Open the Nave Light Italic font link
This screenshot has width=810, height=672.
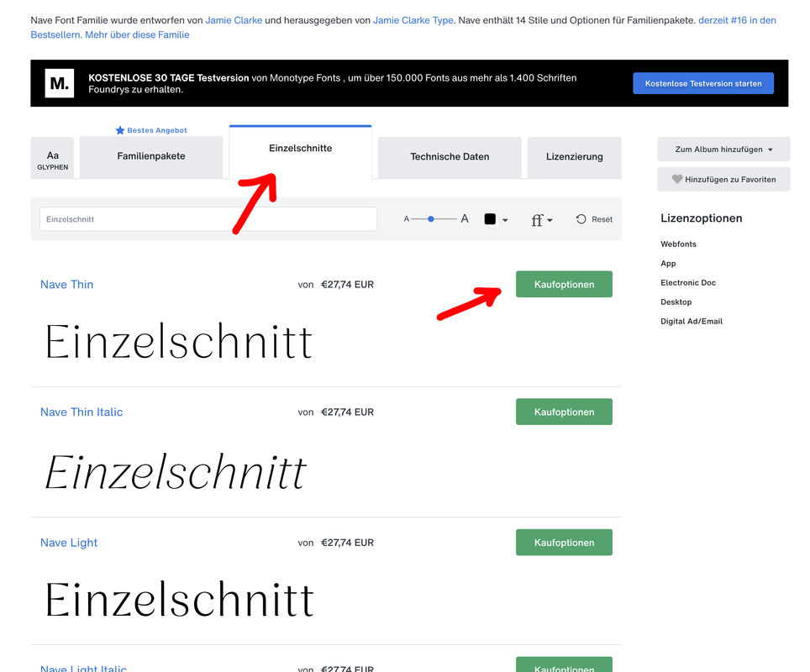tap(83, 668)
